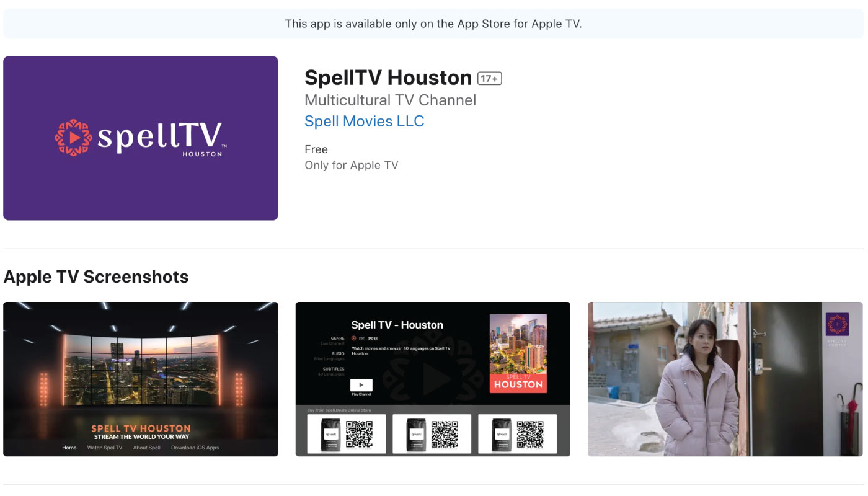Click the Play Channel button in second screenshot
Screen dimensions: 868x496
(361, 385)
